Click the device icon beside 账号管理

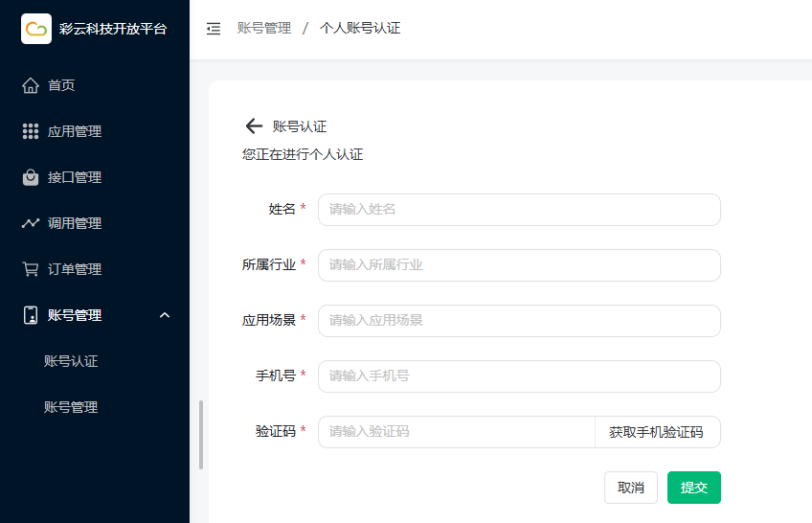pyautogui.click(x=31, y=315)
